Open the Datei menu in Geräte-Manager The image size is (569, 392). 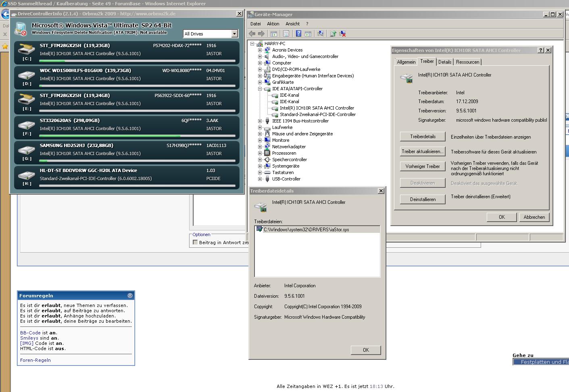coord(256,24)
